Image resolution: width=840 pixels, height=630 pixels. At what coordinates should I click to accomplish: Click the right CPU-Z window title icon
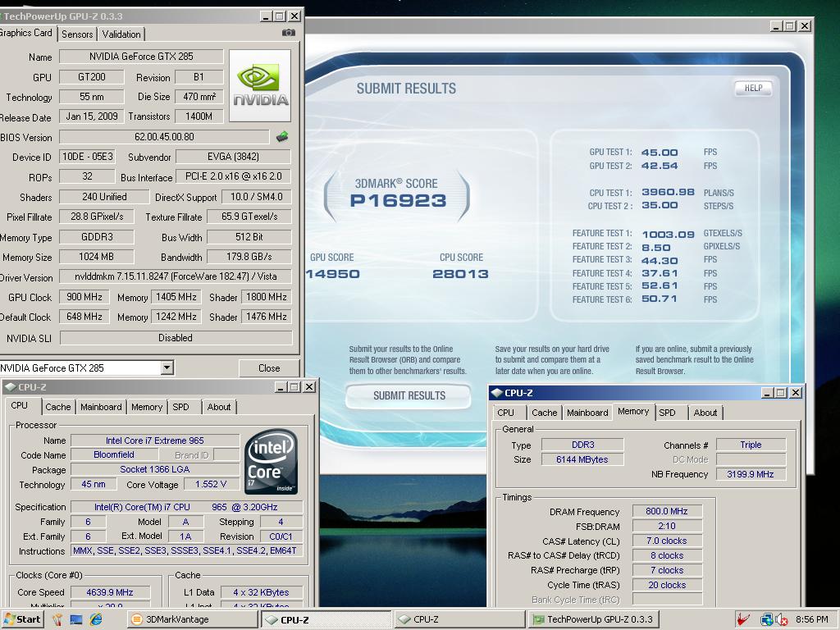496,393
